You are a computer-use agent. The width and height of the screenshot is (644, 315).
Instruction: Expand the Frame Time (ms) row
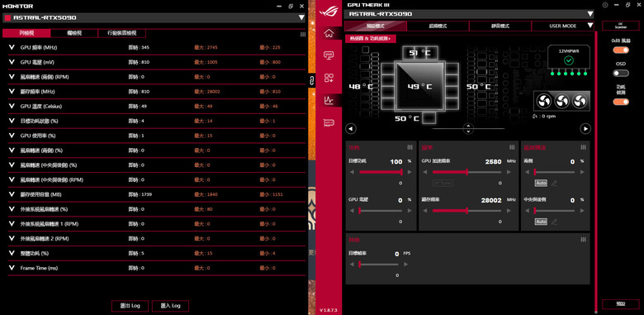(12, 268)
